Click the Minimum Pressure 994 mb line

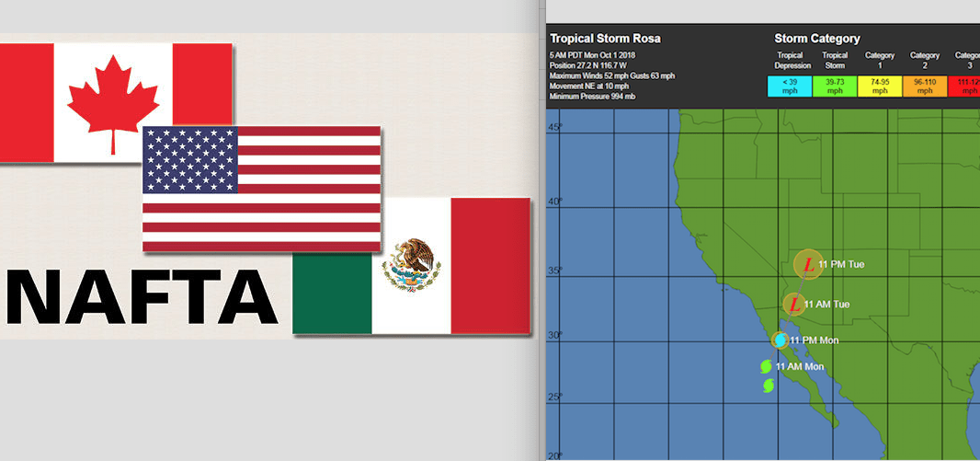point(592,96)
